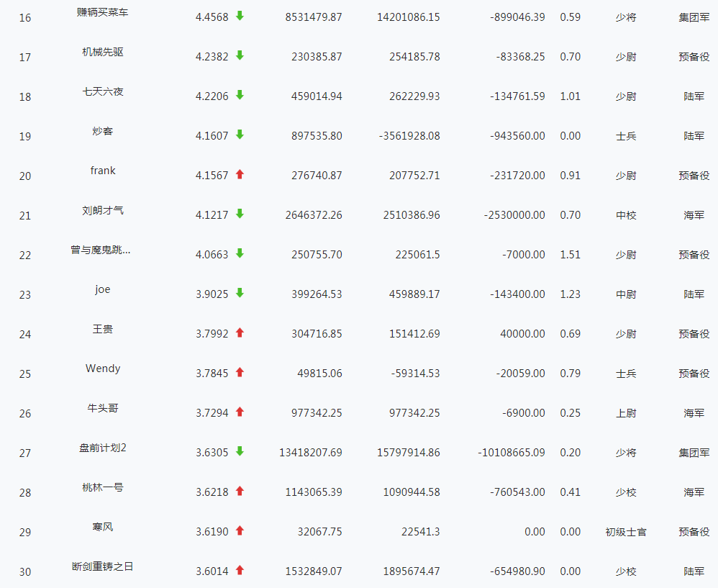Open trader Wendy
The image size is (718, 588).
coord(103,368)
